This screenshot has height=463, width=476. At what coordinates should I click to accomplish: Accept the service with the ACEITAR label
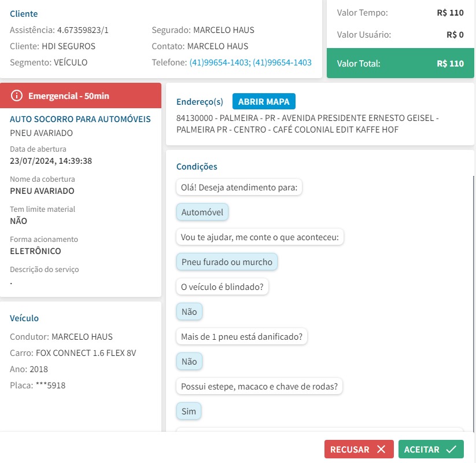(x=422, y=450)
